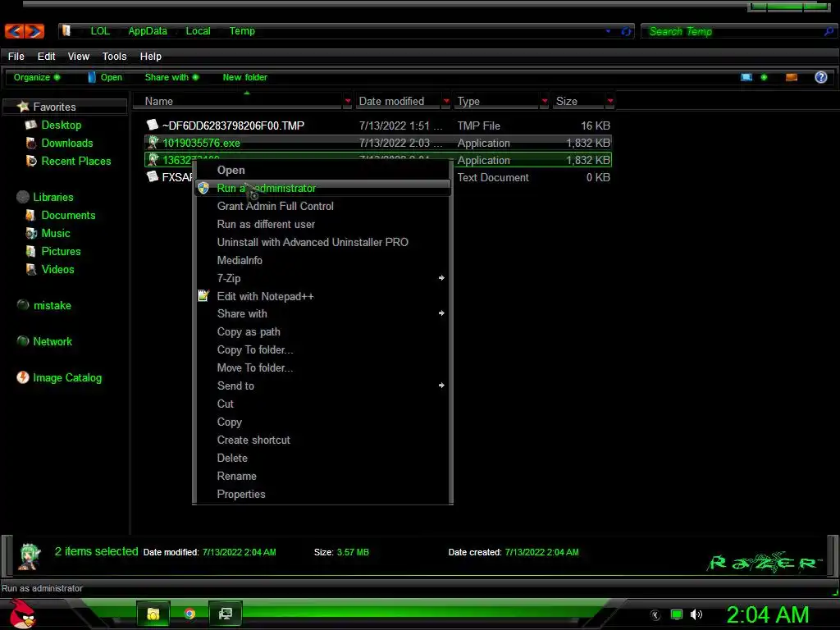This screenshot has height=630, width=840.
Task: Click LOL in the breadcrumb path
Action: point(100,31)
